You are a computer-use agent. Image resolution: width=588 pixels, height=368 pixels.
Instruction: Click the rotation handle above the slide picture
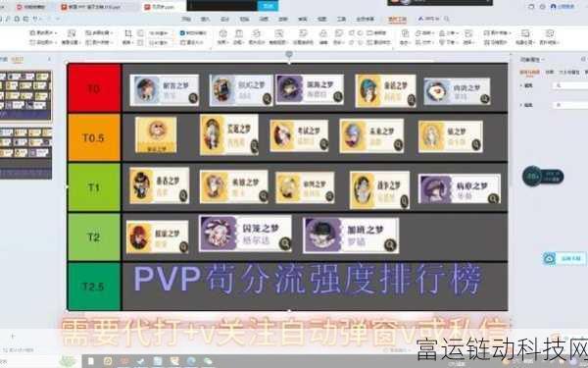[x=289, y=54]
